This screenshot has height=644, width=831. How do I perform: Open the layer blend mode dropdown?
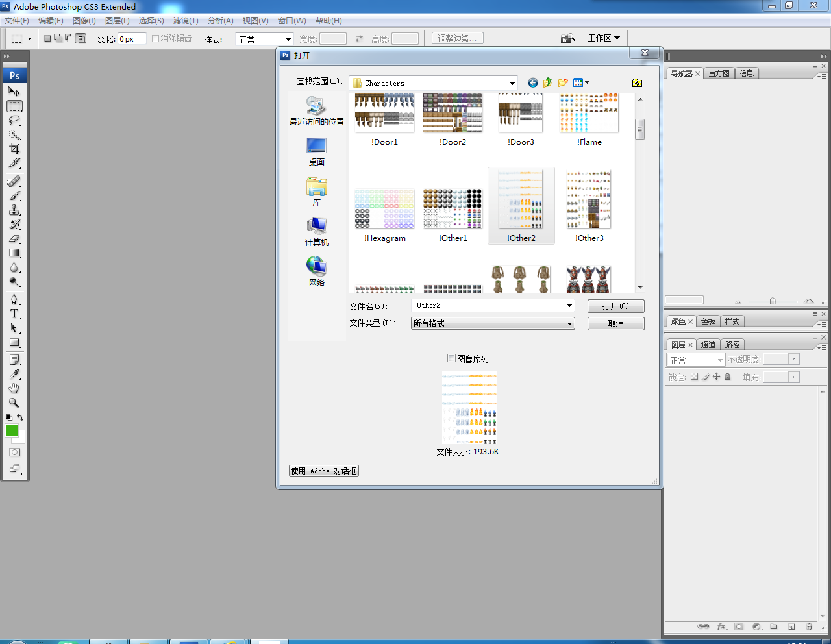(x=696, y=360)
